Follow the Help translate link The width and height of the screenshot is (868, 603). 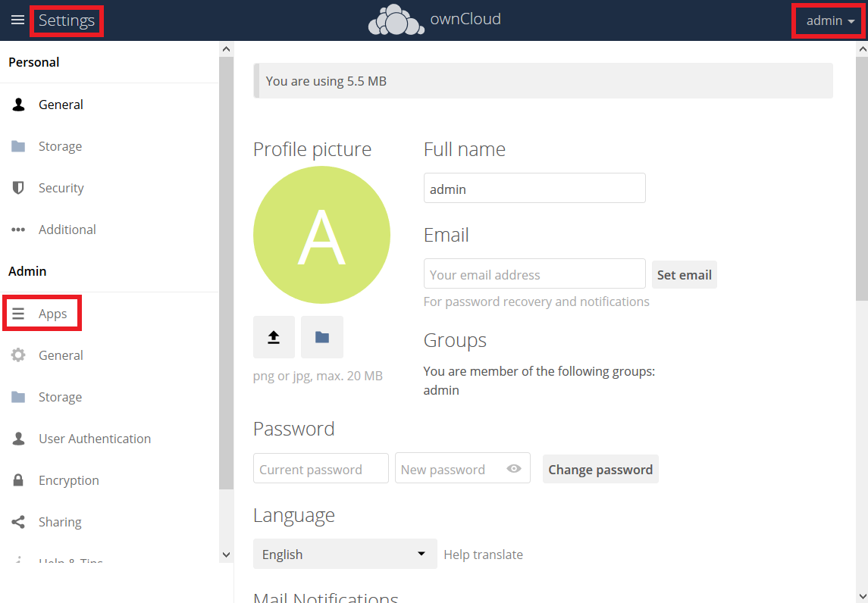(483, 555)
